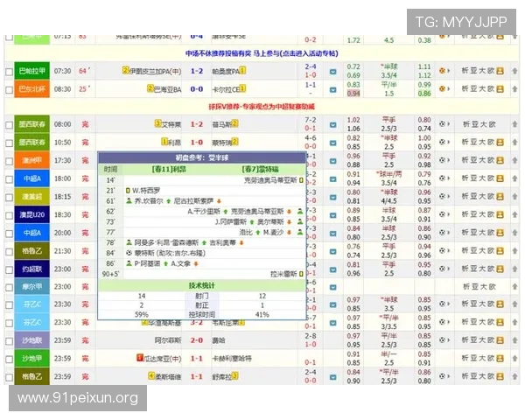Screen dimensions: 525x420
Task: Click the 1-0 score in the 墨西联春 10:50 row
Action: pos(197,143)
